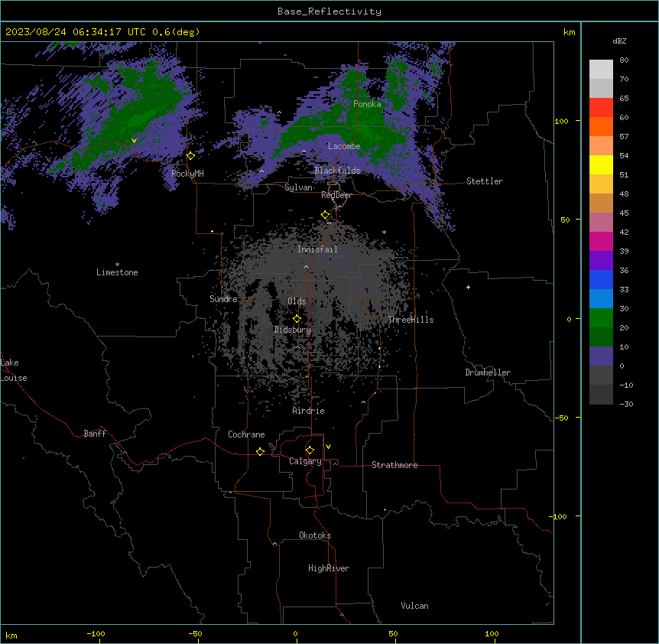Click the Base_Reflectivity title
The width and height of the screenshot is (659, 644).
329,11
